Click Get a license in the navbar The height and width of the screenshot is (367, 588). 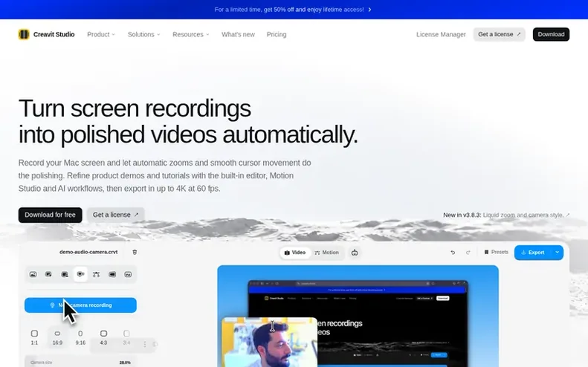(x=499, y=34)
